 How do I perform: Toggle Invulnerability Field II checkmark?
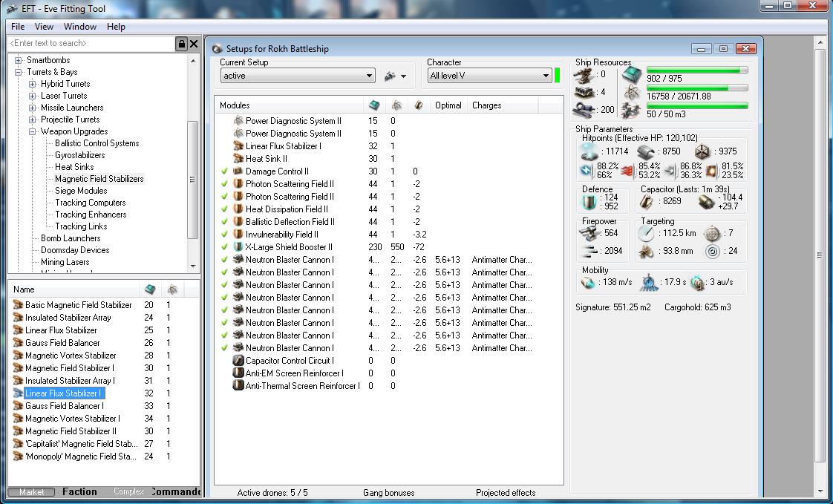pos(225,235)
